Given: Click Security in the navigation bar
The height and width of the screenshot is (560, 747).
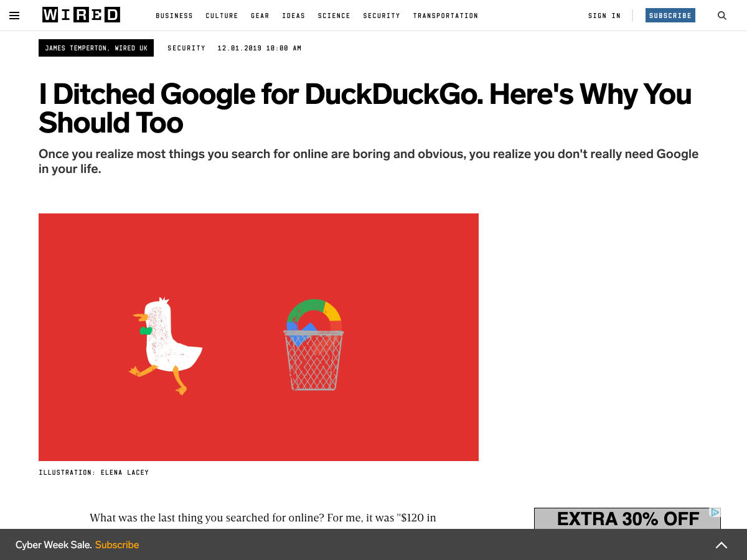Looking at the screenshot, I should pyautogui.click(x=382, y=16).
